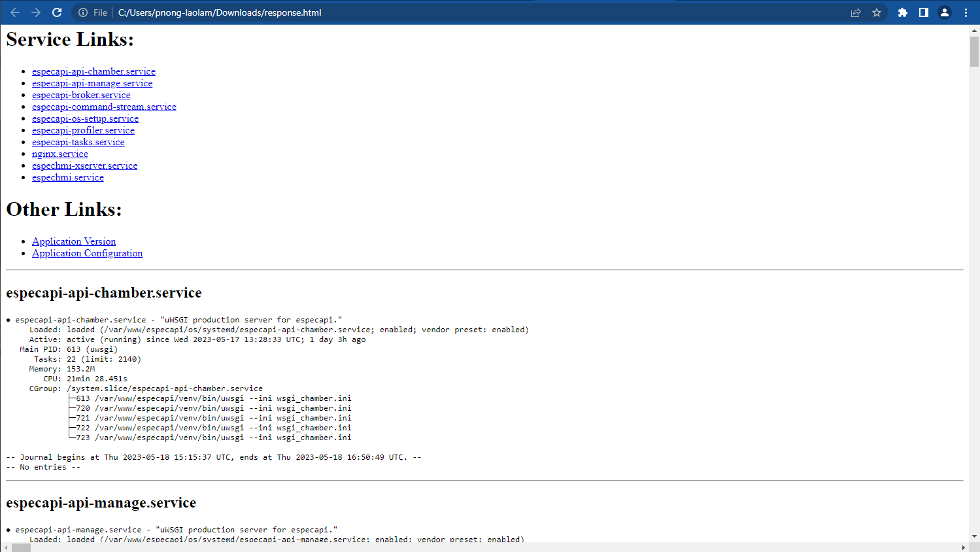
Task: Click the Other Links heading
Action: pyautogui.click(x=64, y=209)
